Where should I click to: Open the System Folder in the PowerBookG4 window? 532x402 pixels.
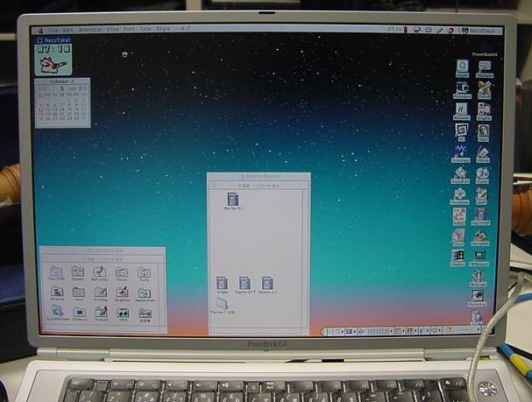tap(58, 313)
